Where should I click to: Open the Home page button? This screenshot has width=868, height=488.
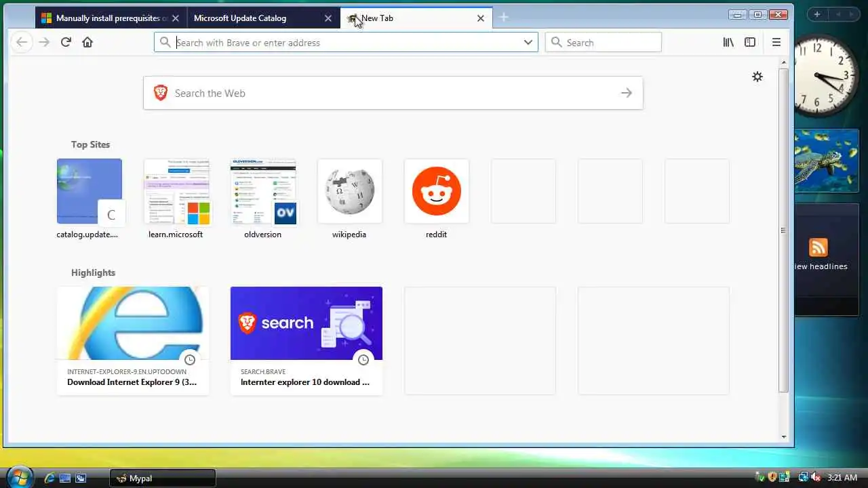[x=87, y=42]
